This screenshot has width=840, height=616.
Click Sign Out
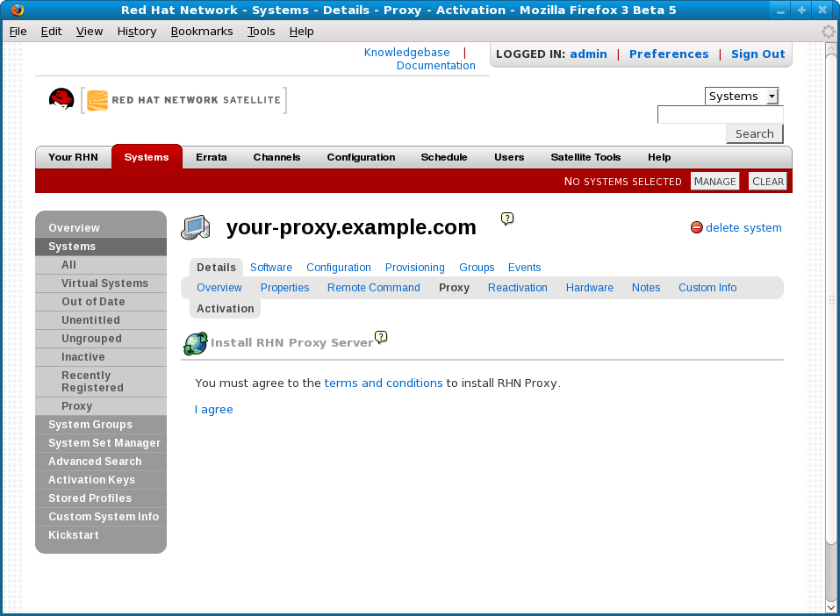pos(757,54)
